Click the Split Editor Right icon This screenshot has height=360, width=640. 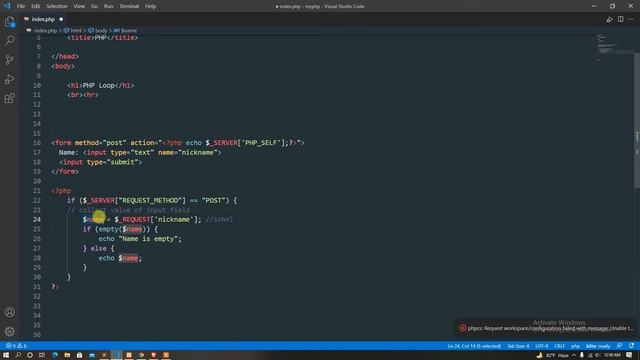point(620,19)
